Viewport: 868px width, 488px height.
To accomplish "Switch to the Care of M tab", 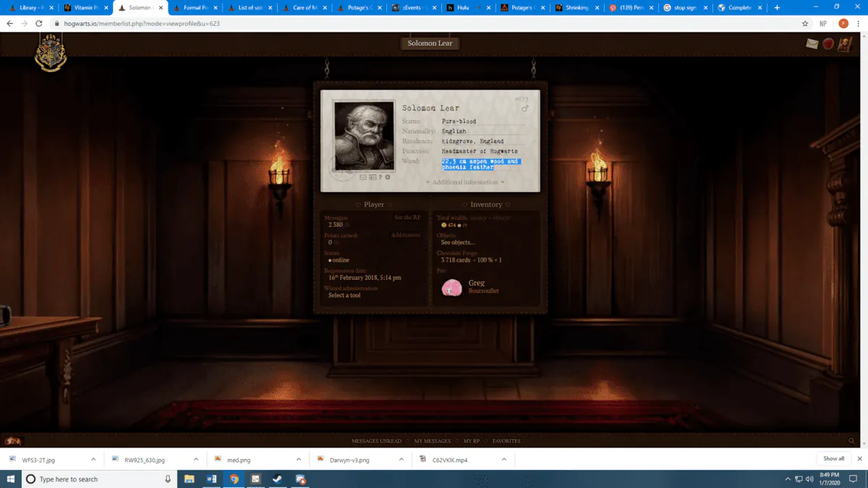I will pyautogui.click(x=305, y=7).
